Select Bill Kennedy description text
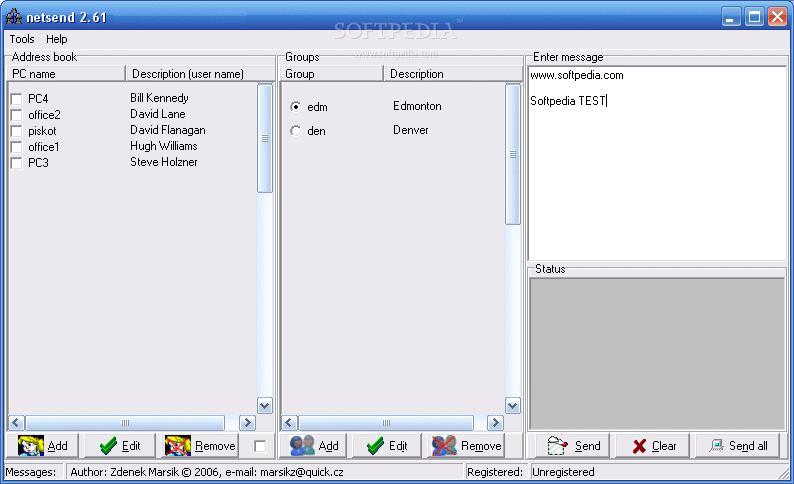The width and height of the screenshot is (794, 484). coord(159,98)
